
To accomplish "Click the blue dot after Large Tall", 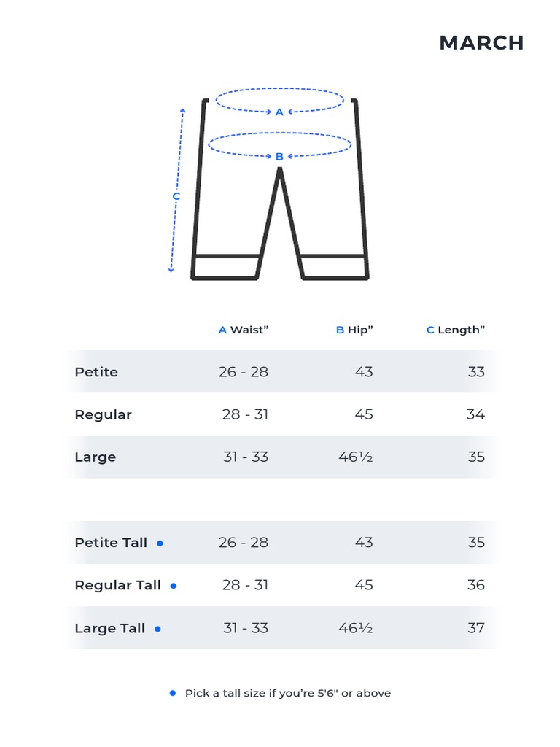I will [x=157, y=628].
